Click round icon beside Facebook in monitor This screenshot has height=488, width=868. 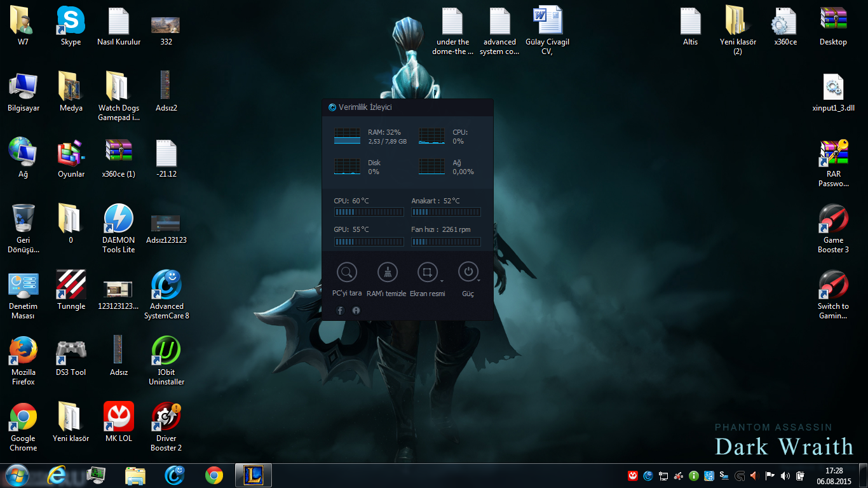pos(356,310)
